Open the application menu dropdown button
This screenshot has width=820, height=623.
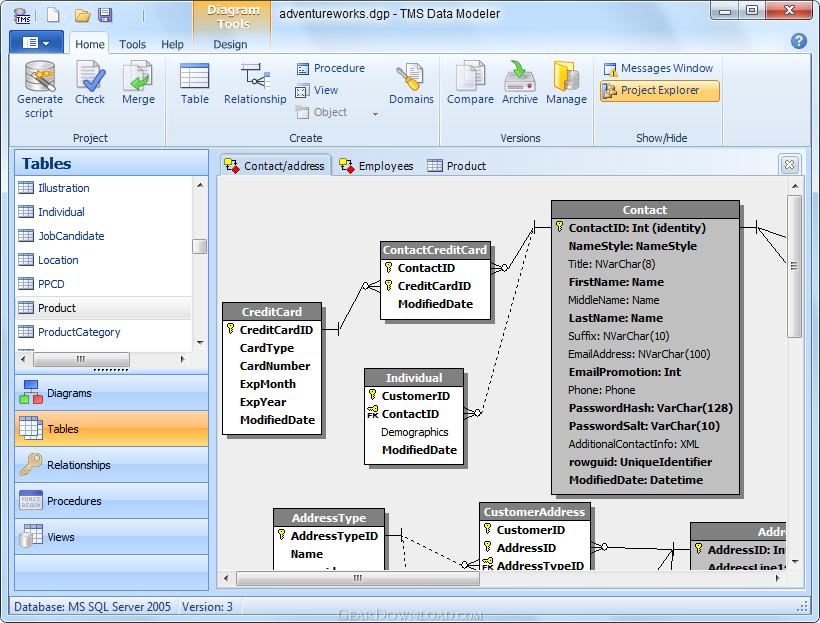[x=36, y=42]
